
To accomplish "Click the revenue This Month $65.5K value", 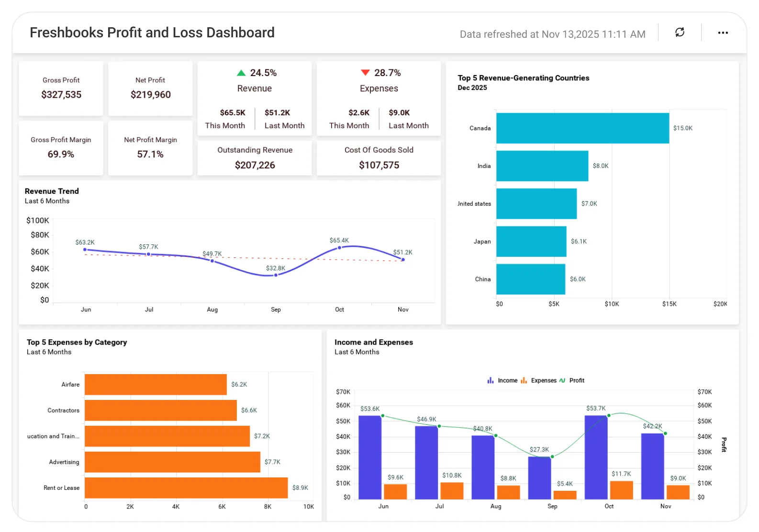I will pyautogui.click(x=233, y=113).
